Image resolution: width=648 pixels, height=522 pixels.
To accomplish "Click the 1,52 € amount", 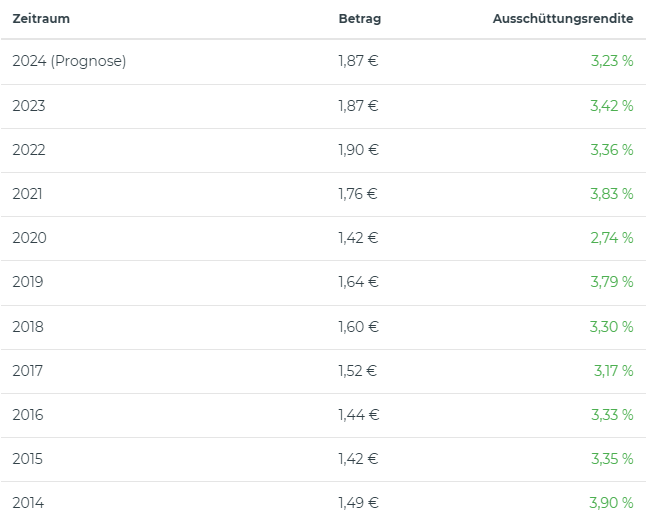I will (357, 370).
